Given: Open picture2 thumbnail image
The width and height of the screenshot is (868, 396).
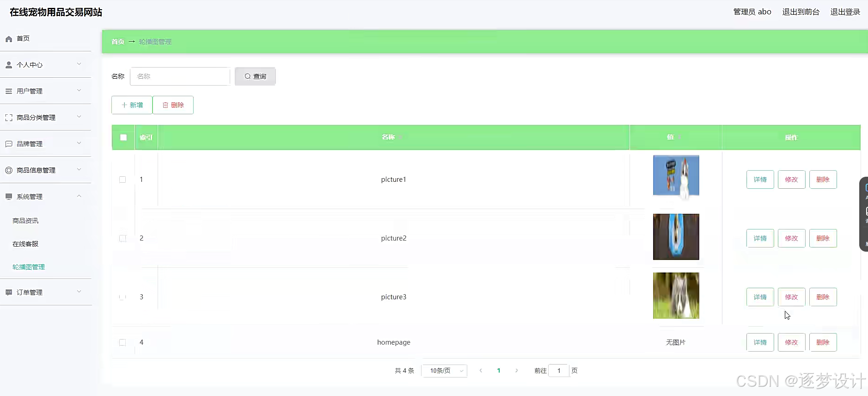Looking at the screenshot, I should click(676, 237).
